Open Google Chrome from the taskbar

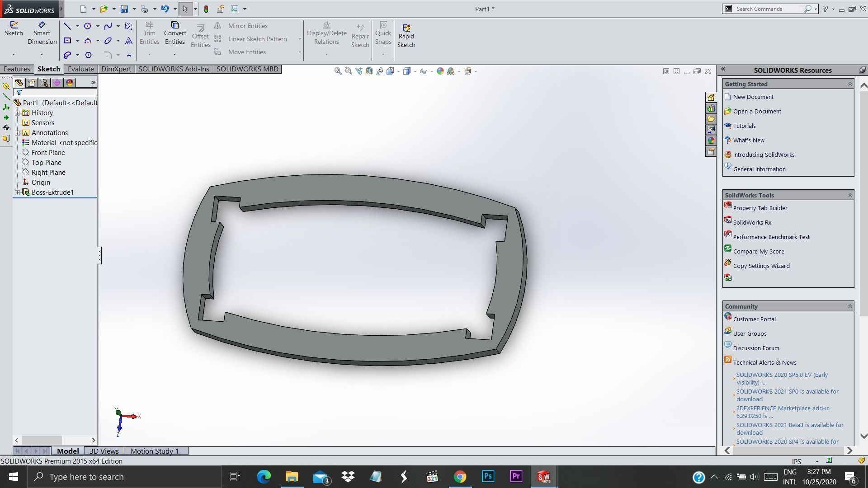pyautogui.click(x=460, y=477)
